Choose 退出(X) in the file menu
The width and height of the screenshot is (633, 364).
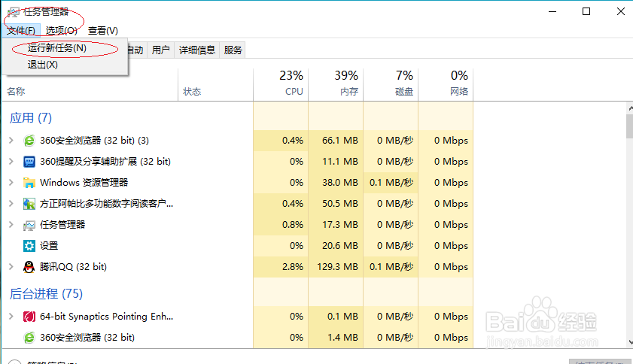[43, 65]
